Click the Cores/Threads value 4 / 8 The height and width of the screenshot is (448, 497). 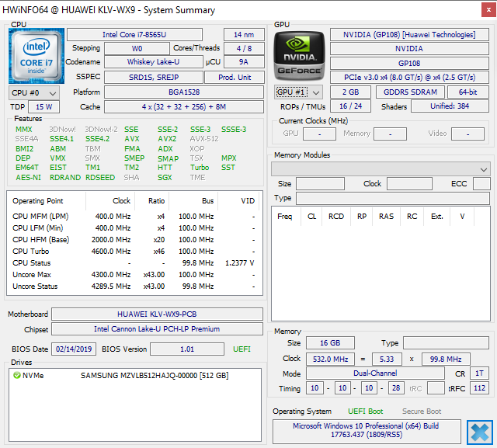point(244,48)
